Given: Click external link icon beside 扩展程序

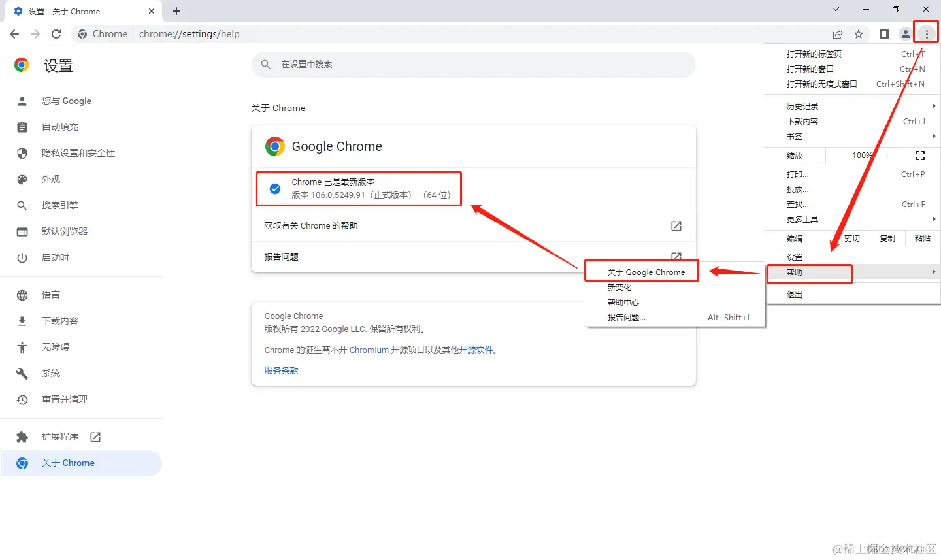Looking at the screenshot, I should click(x=95, y=436).
